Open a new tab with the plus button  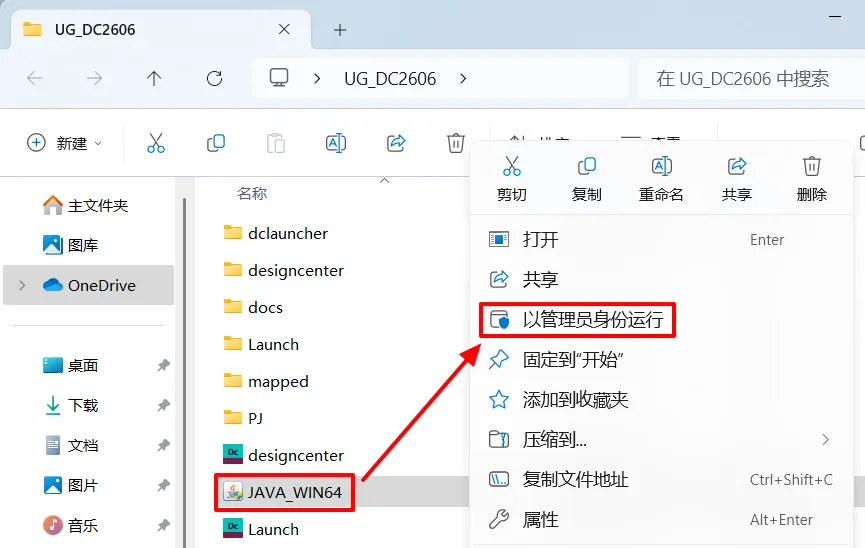coord(340,30)
